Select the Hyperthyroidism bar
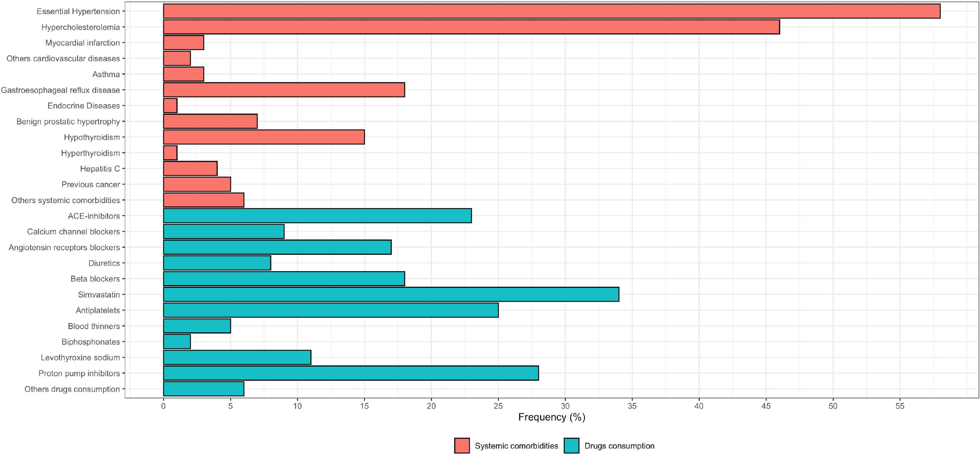Viewport: 980px width, 456px height. [170, 153]
